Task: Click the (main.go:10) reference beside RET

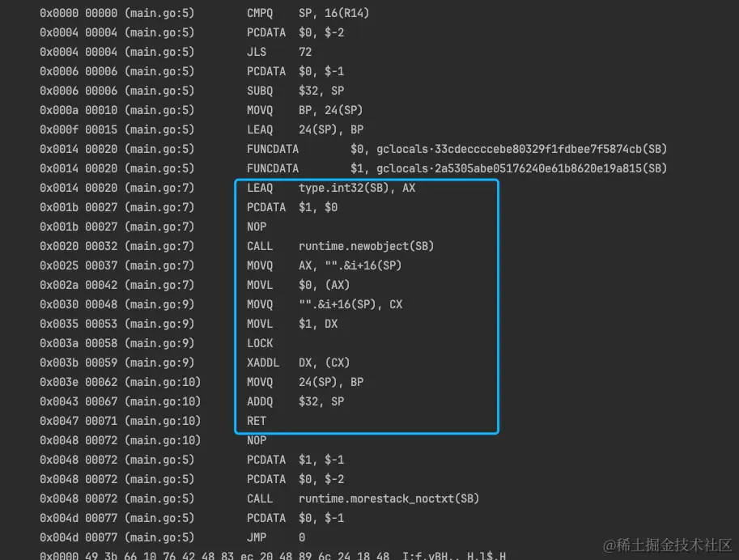Action: [163, 421]
